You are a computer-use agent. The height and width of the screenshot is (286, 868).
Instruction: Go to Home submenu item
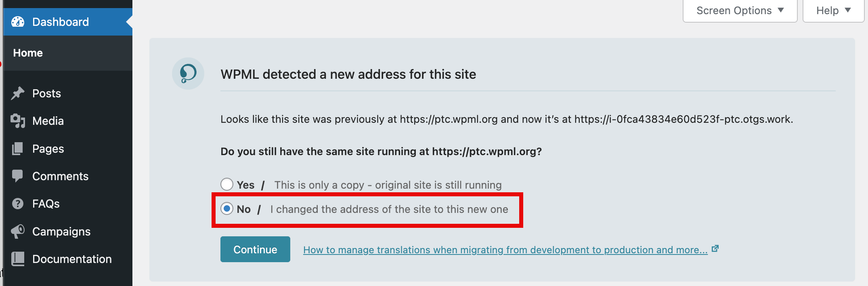[28, 53]
